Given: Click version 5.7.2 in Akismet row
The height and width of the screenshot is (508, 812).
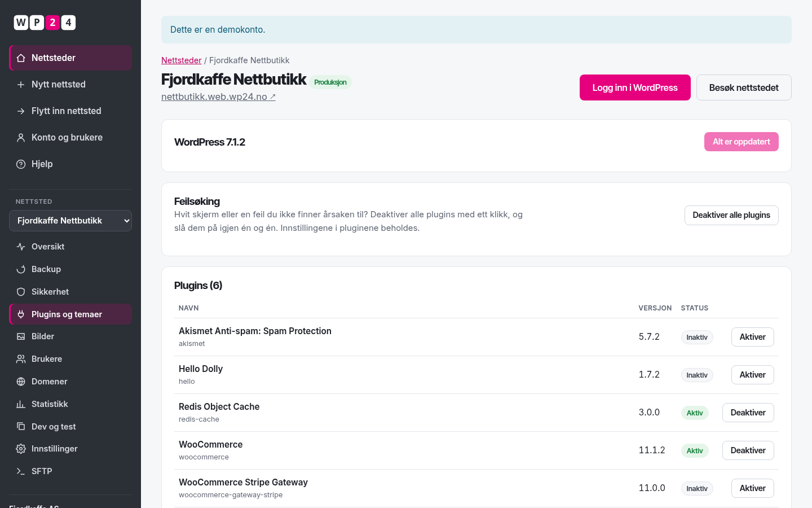Looking at the screenshot, I should pos(649,337).
